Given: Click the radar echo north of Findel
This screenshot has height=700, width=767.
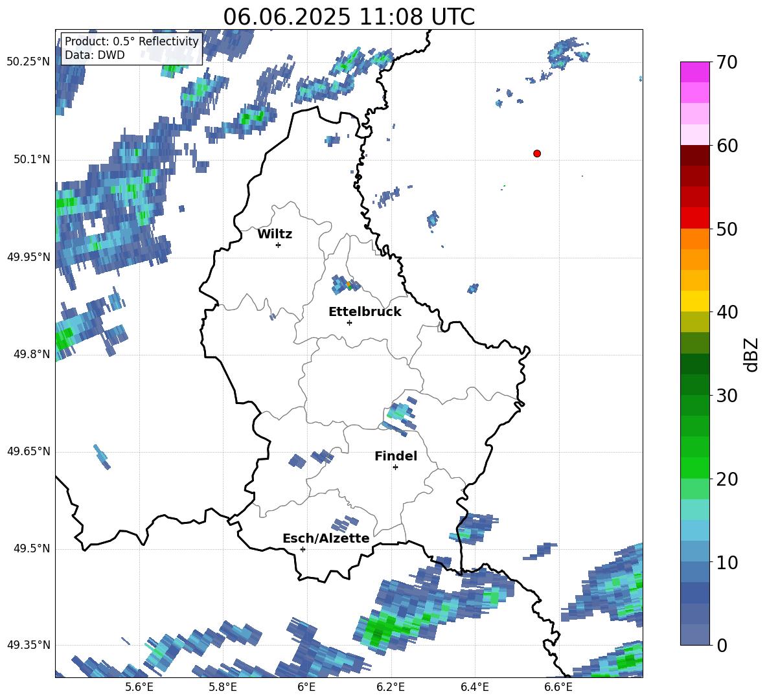Looking at the screenshot, I should click(400, 416).
